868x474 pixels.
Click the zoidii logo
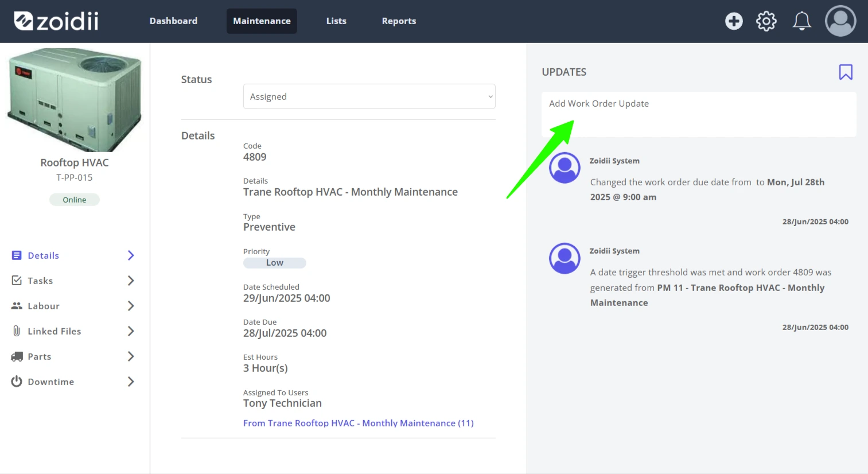(x=56, y=21)
